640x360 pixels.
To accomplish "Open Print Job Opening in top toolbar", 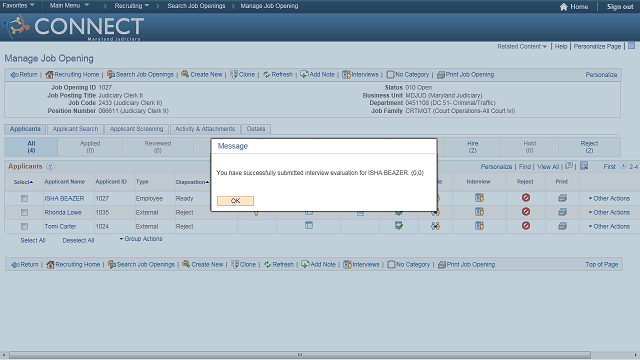I will point(465,74).
